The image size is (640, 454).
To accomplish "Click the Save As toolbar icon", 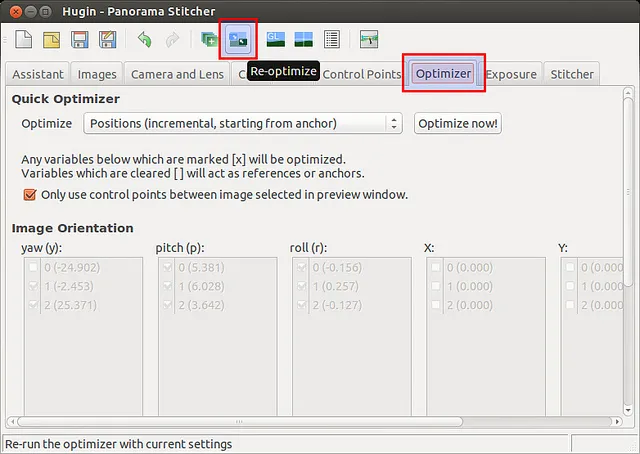I will [x=108, y=40].
